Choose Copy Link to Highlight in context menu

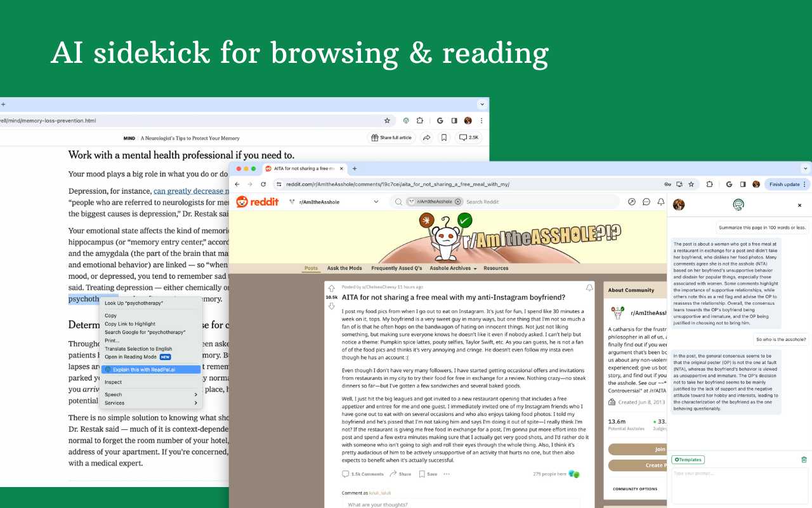click(x=150, y=324)
